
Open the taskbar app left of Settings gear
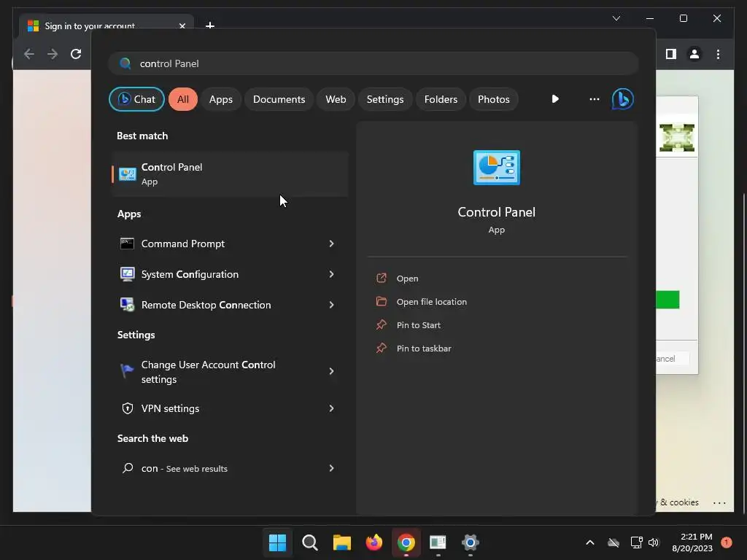(438, 542)
